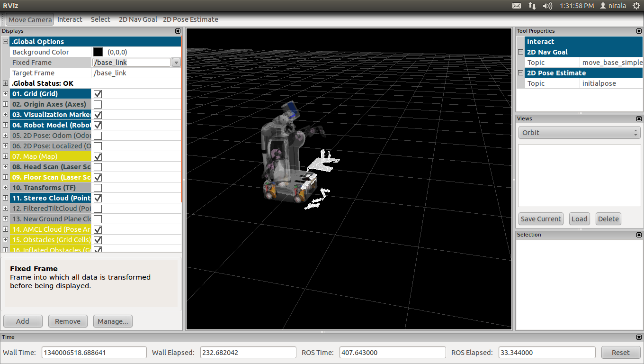Toggle the 14. AMCL Cloud checkbox

tap(98, 229)
